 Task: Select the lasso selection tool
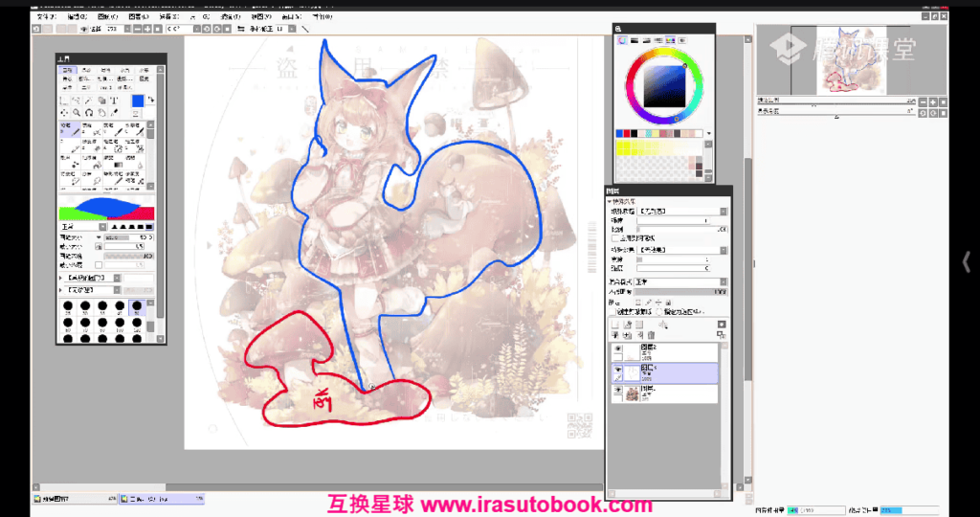click(76, 101)
